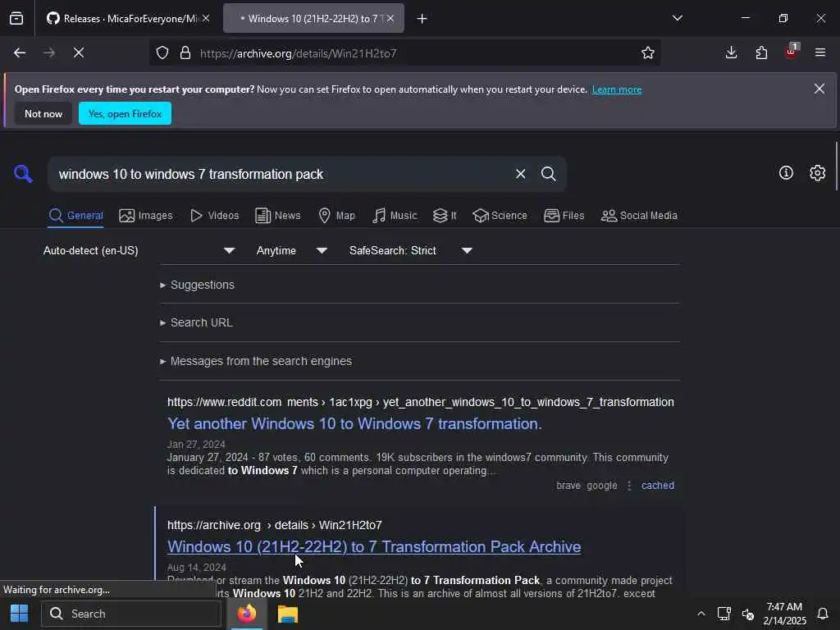Switch to the Images category tab
The width and height of the screenshot is (840, 630).
[146, 216]
